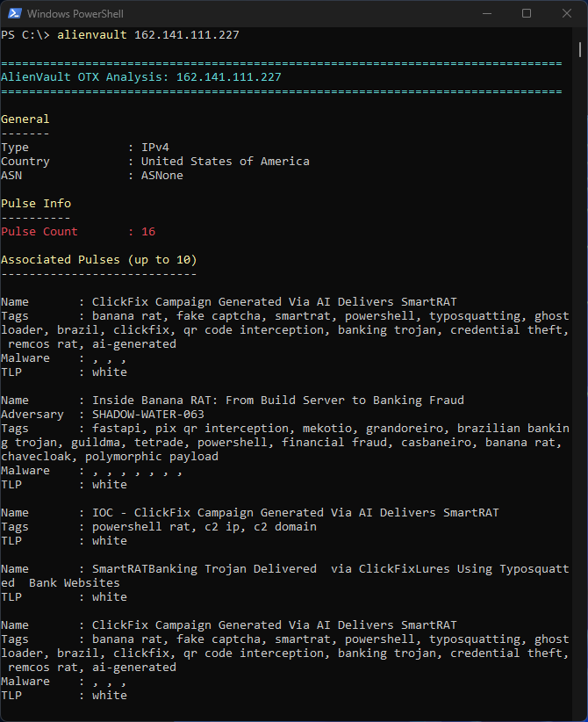Click 'Associated Pulses (up to 10)' heading
Viewport: 588px width, 722px height.
coord(99,260)
